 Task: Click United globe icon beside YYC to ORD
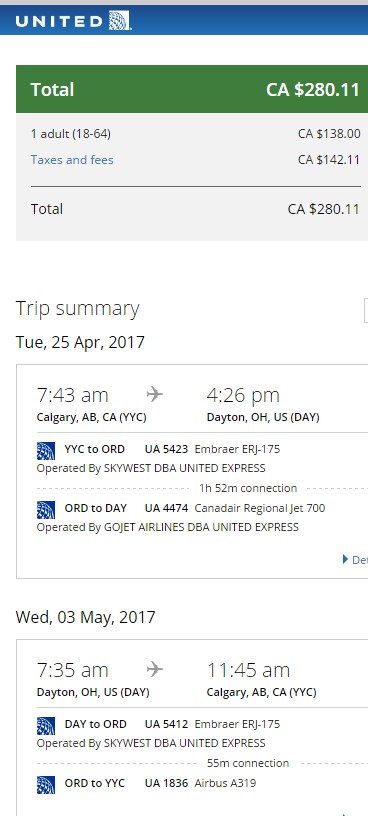coord(46,451)
